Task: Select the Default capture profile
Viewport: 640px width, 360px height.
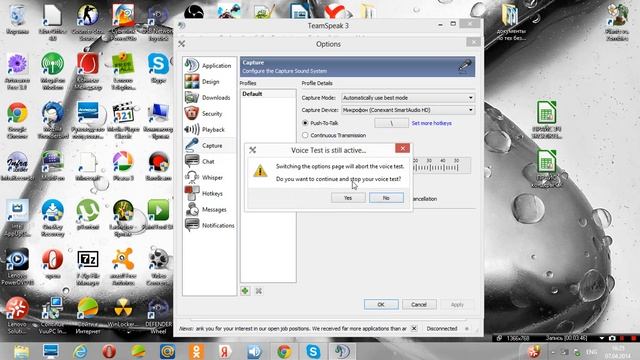Action: (268, 94)
